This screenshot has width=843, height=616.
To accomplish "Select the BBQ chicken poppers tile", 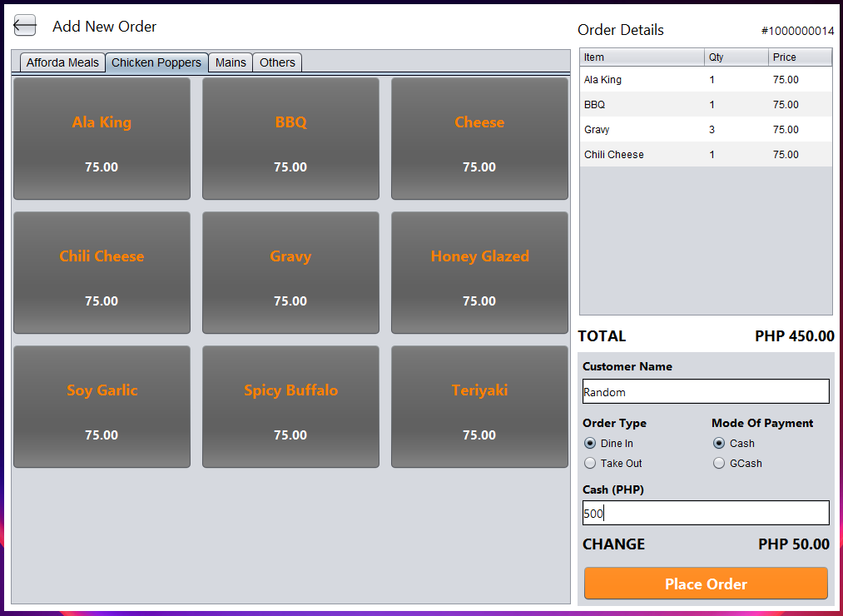I will tap(290, 139).
